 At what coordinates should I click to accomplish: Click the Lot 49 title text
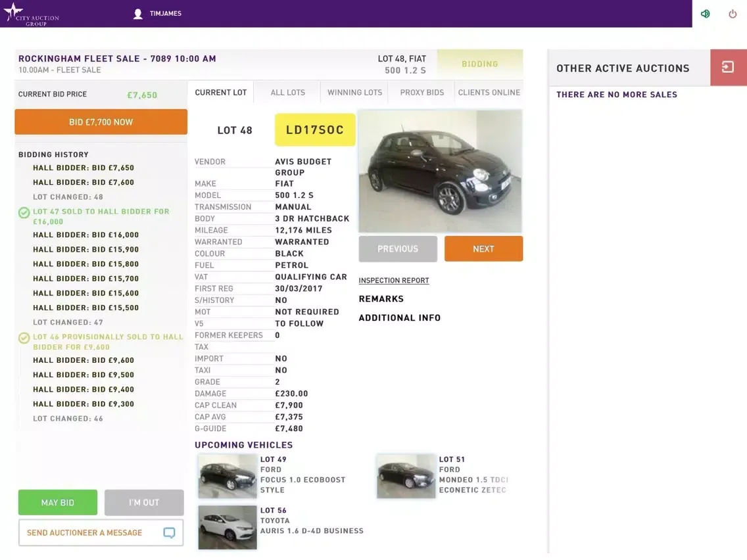coord(274,459)
